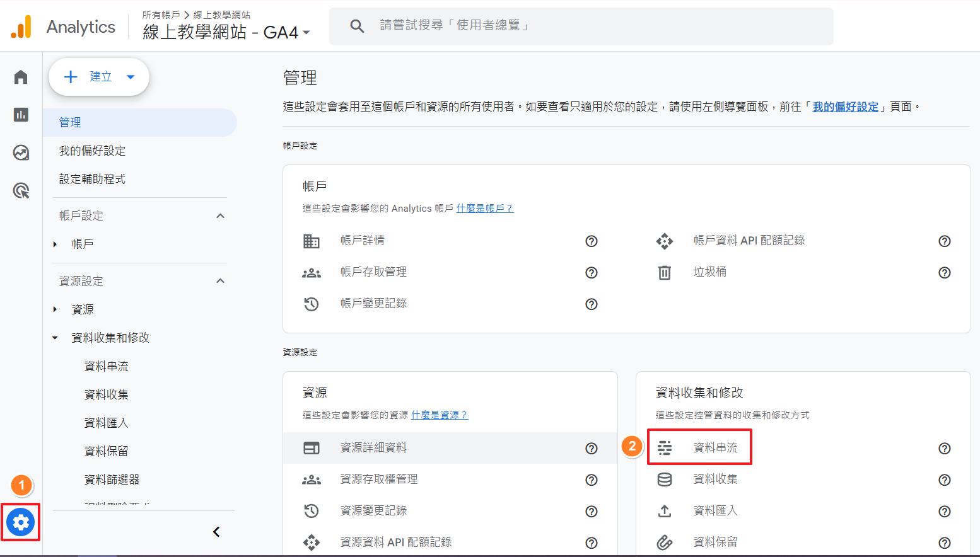Click help icon beside 資料串流 card item
Viewport: 980px width, 557px height.
944,448
